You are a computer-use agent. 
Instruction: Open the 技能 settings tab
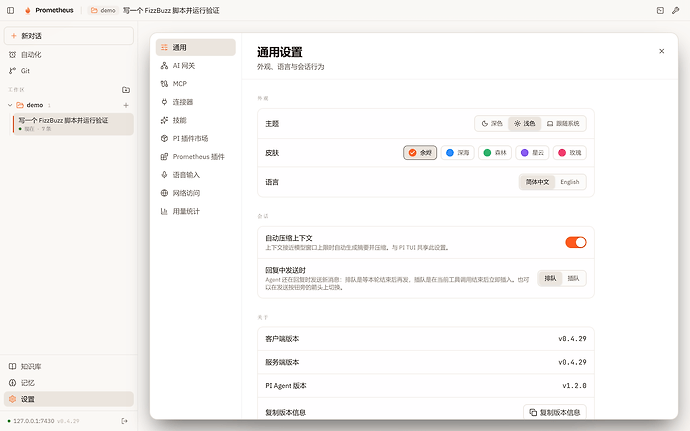pyautogui.click(x=195, y=120)
